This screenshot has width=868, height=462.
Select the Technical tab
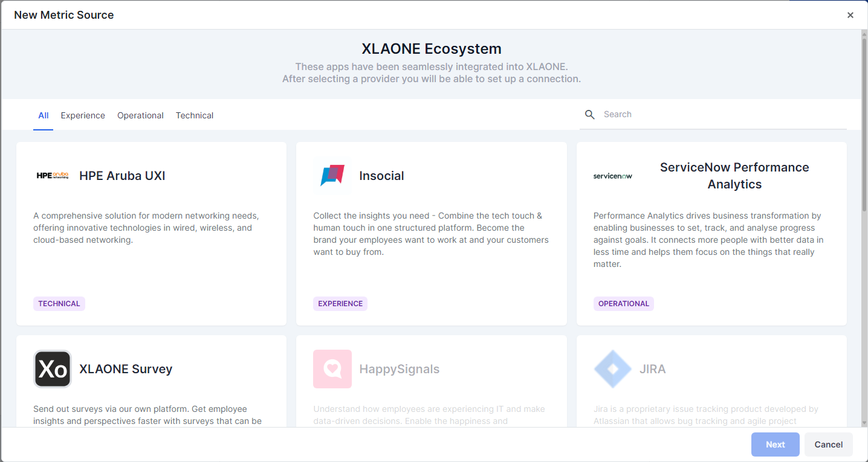195,115
